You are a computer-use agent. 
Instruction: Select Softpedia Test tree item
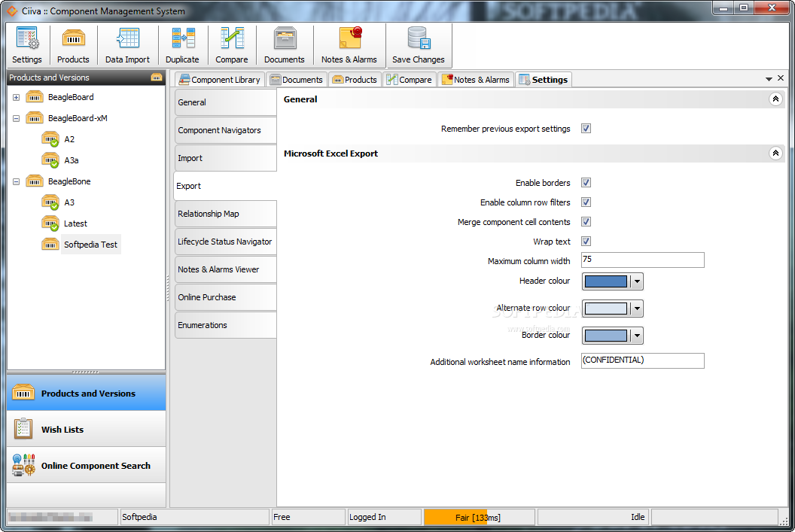point(91,245)
